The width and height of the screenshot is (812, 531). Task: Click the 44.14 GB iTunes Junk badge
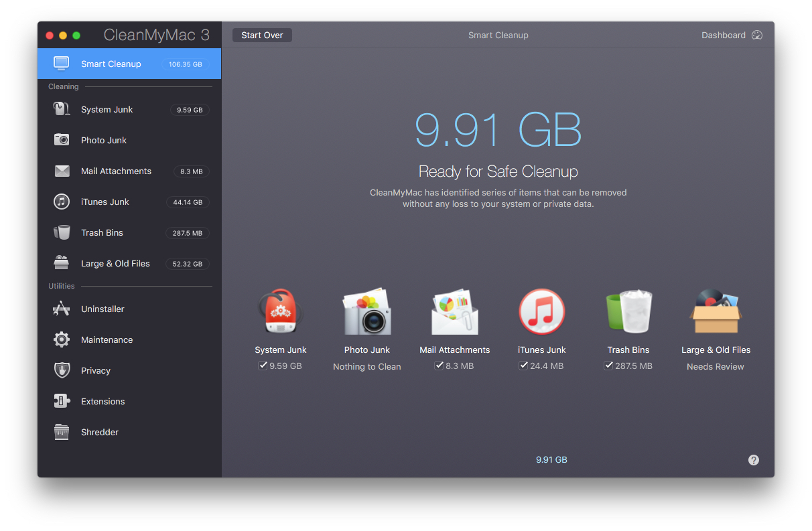tap(188, 202)
